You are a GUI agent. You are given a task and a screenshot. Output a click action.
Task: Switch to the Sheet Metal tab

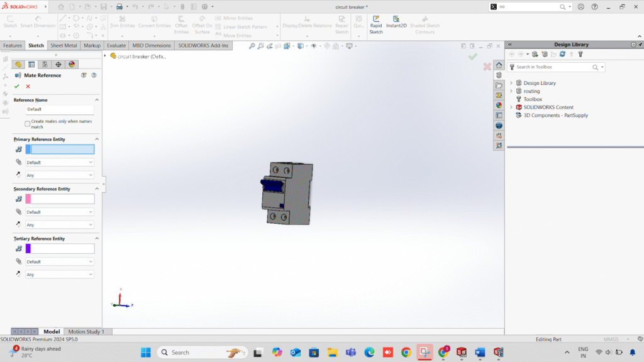[64, 46]
